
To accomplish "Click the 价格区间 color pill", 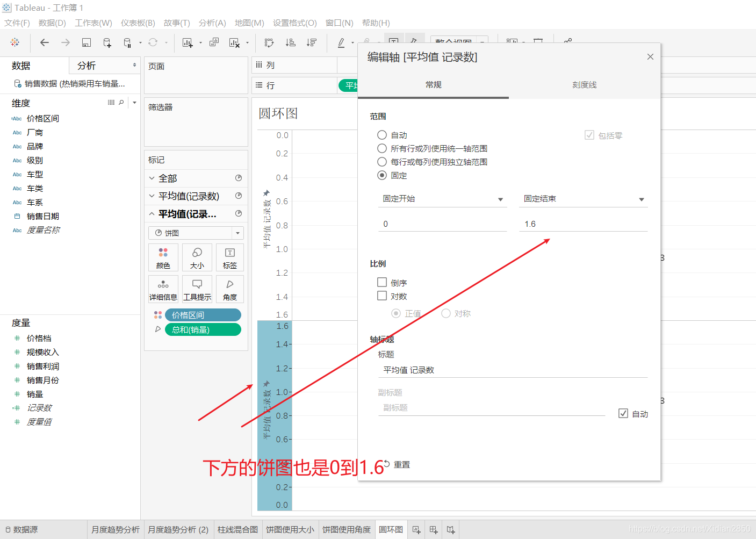I will coord(203,315).
